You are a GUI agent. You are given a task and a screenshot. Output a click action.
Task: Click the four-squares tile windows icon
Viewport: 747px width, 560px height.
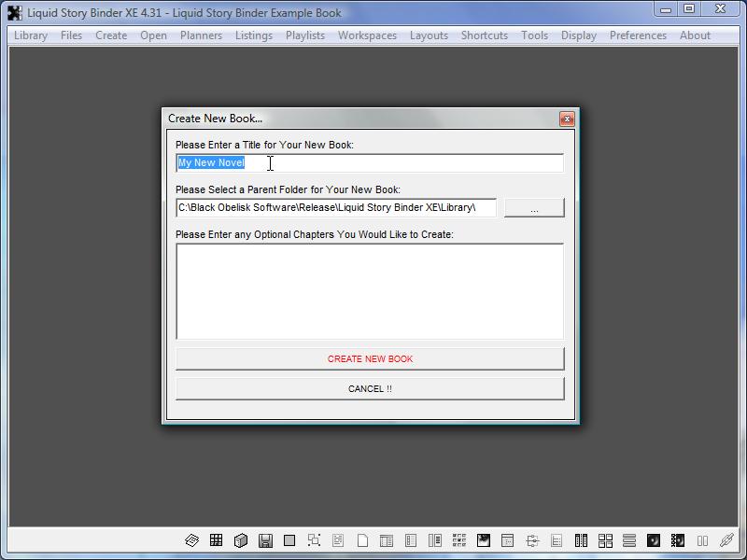[x=605, y=540]
